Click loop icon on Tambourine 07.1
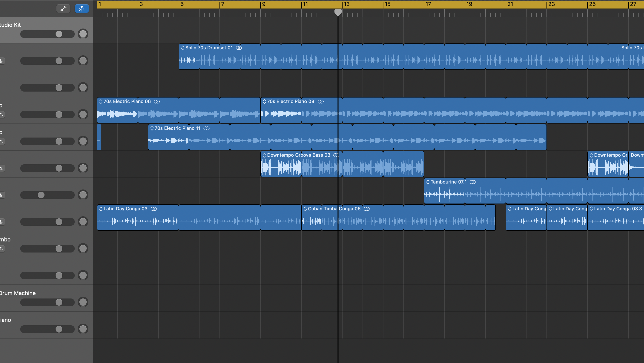Image resolution: width=644 pixels, height=363 pixels. [x=473, y=182]
